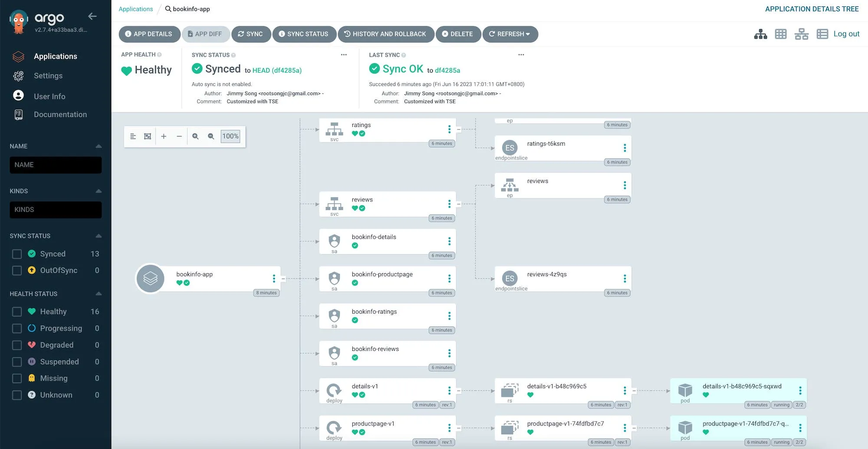Collapse the HEALTH STATUS filter section
Screen dimensions: 868x449
tap(99, 294)
